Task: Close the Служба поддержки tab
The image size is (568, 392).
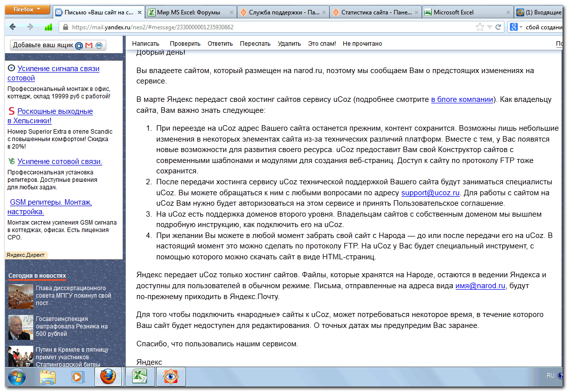Action: [x=324, y=12]
